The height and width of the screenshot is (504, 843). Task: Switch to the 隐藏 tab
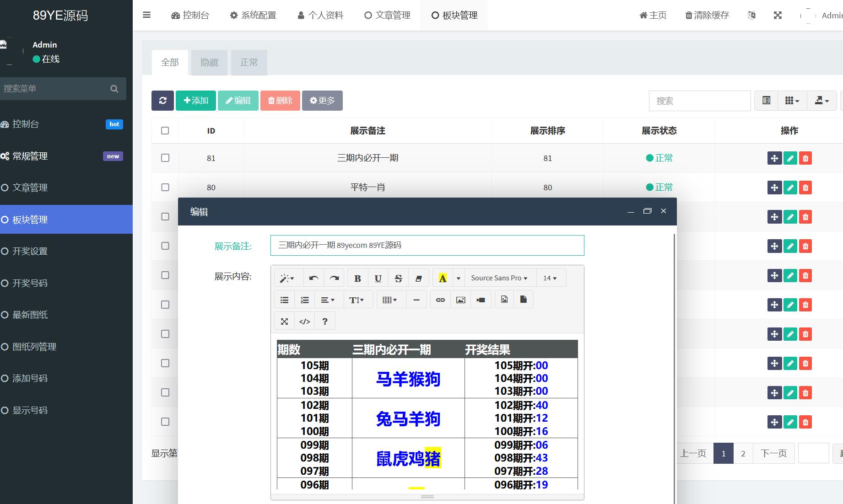coord(209,63)
